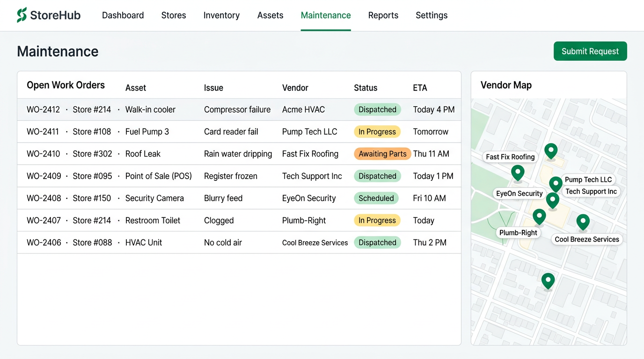Click the Dispatched badge for WO-2406

(377, 243)
